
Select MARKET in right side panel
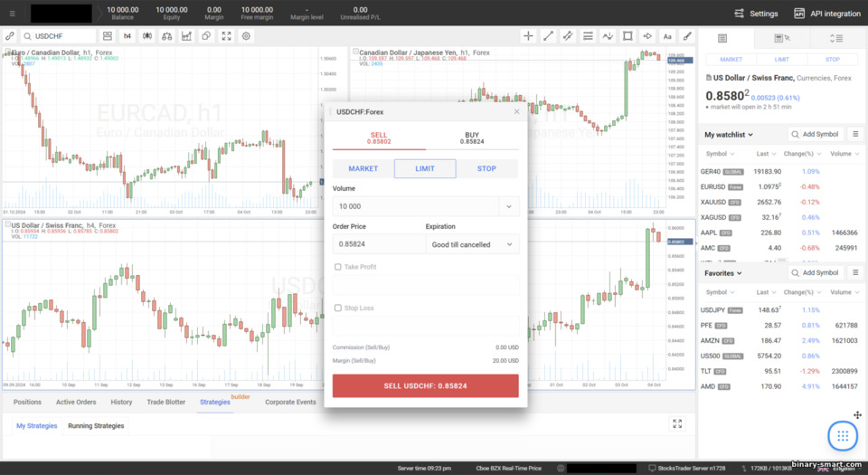point(731,59)
